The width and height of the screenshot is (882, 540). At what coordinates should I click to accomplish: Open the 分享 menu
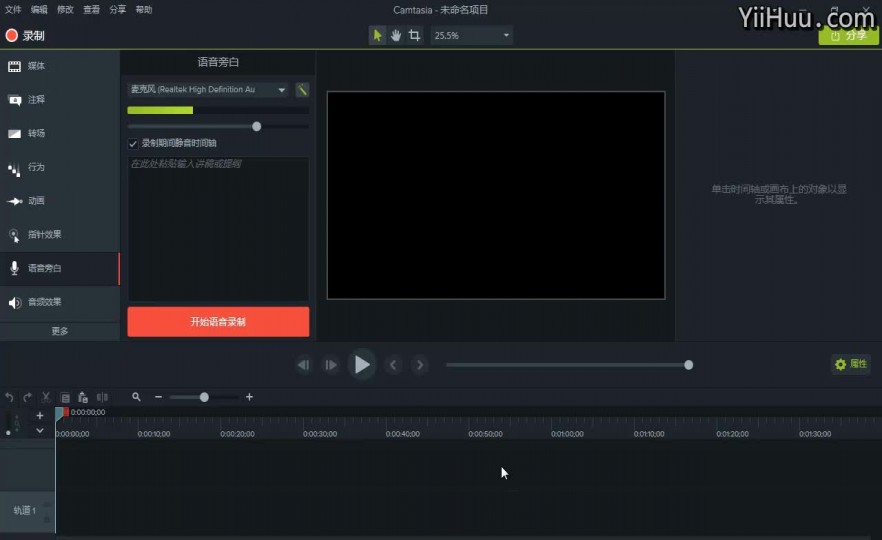[118, 10]
